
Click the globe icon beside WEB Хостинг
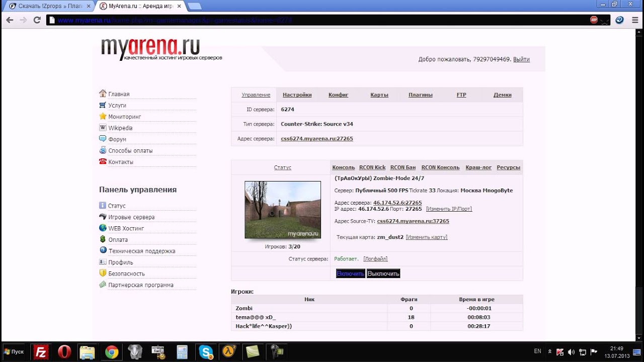click(x=103, y=228)
